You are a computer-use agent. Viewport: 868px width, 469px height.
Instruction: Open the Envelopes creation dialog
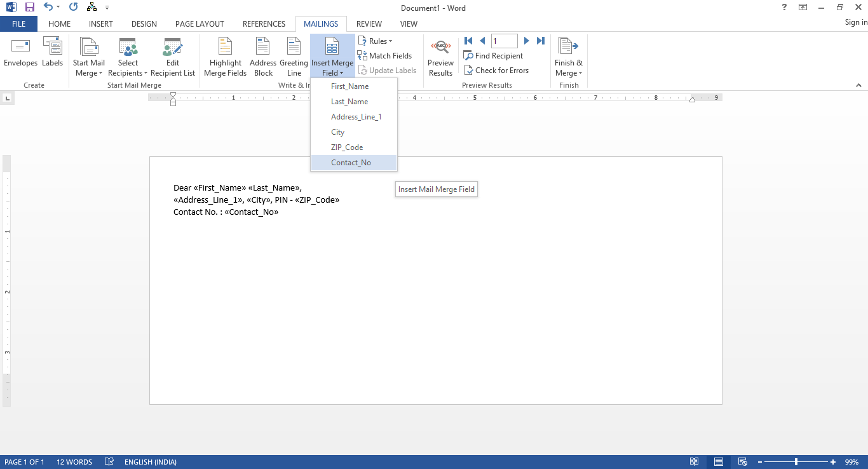(x=20, y=56)
